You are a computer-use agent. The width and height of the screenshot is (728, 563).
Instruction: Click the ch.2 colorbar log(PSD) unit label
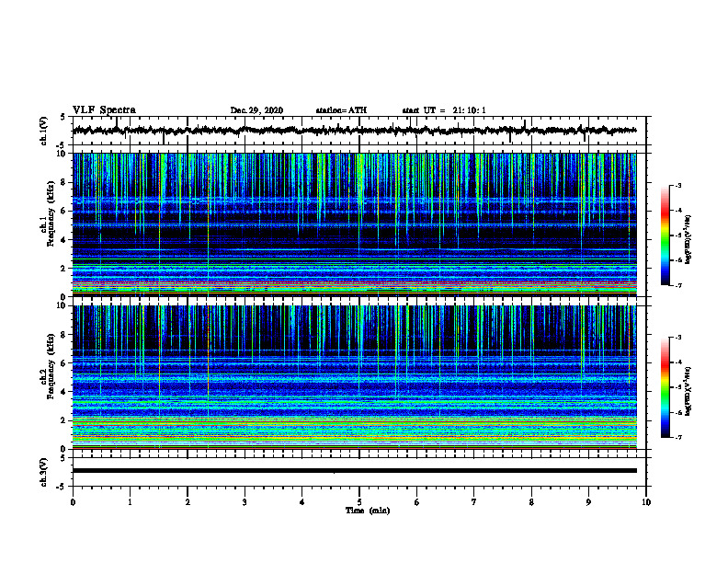688,391
